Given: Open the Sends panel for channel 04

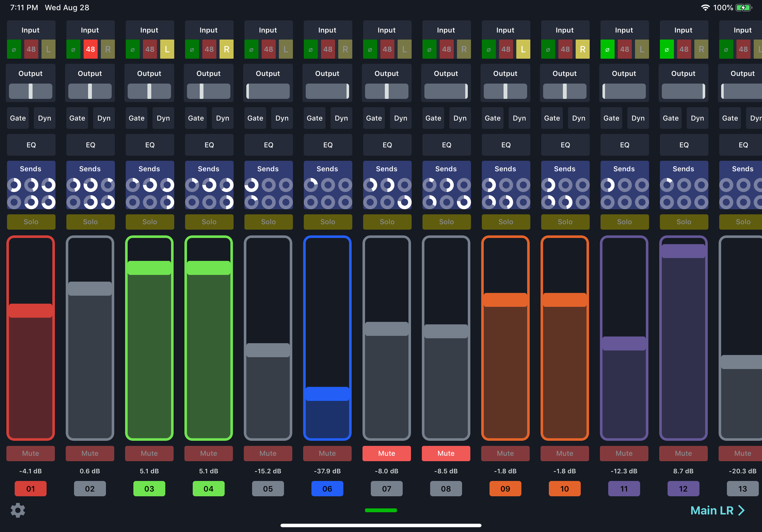Looking at the screenshot, I should tap(209, 168).
